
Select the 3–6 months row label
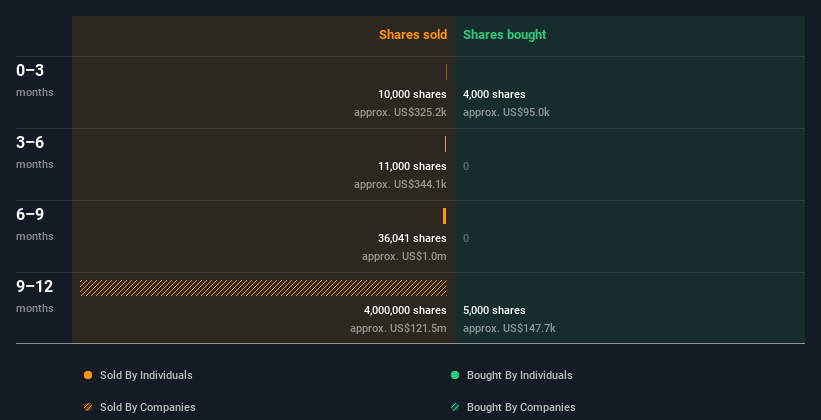pos(35,152)
